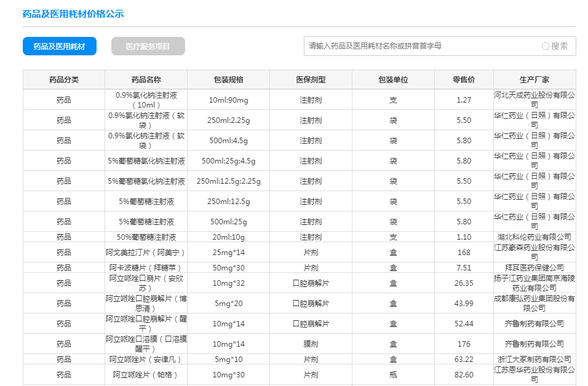Screen dimensions: 588x386
Task: Click the 包装规格 column header
Action: coord(228,79)
